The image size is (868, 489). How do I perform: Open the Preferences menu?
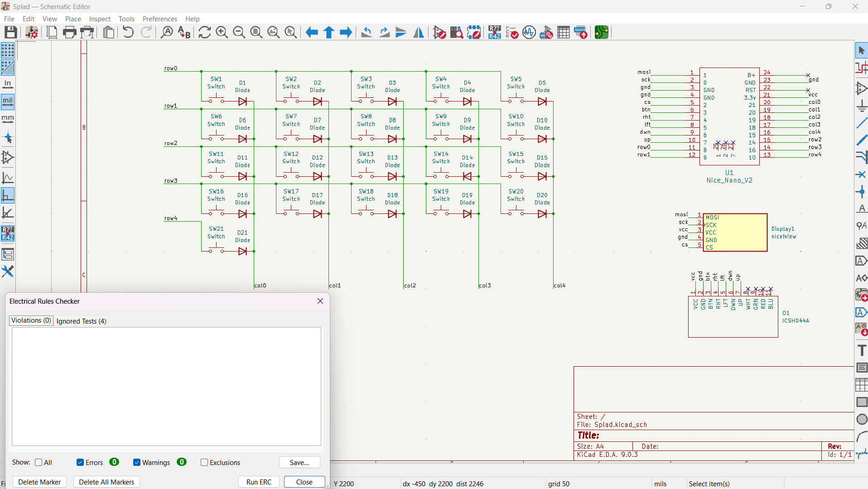159,19
